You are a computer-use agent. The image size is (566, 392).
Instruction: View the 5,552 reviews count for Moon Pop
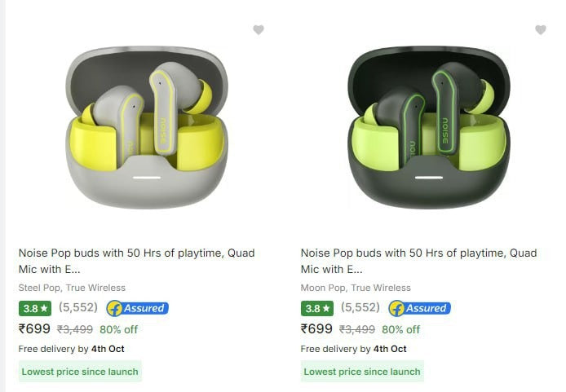tap(360, 308)
